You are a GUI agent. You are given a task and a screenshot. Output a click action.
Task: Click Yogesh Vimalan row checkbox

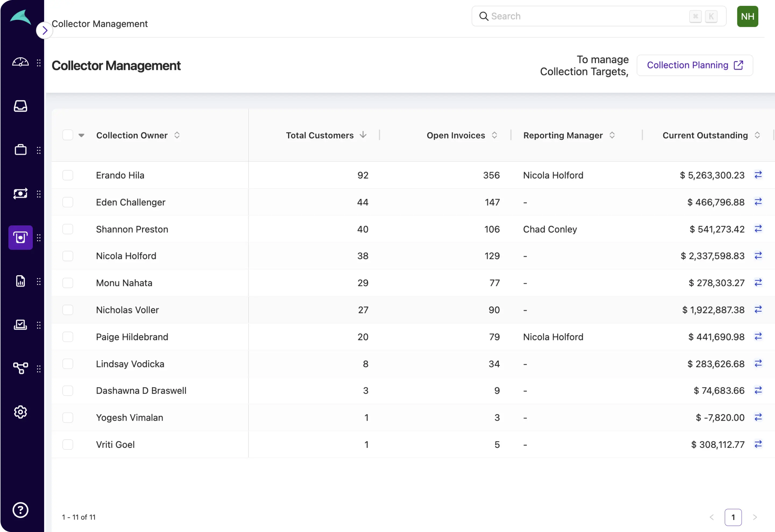(x=68, y=417)
